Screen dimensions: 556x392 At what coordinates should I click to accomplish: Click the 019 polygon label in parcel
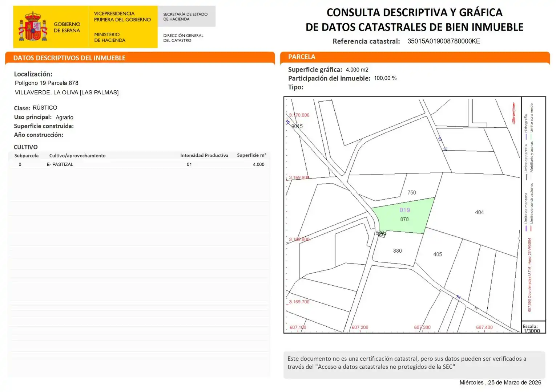[405, 210]
